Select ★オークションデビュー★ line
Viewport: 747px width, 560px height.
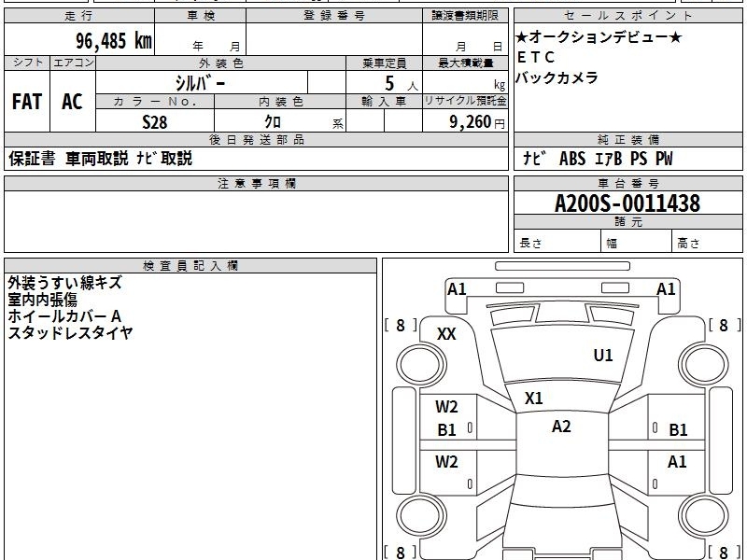599,37
